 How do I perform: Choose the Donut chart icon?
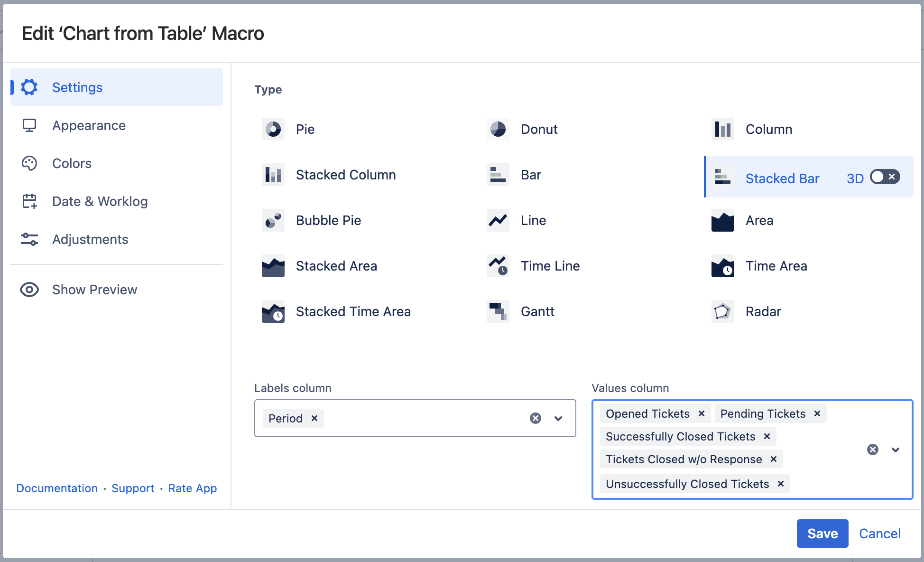point(498,129)
